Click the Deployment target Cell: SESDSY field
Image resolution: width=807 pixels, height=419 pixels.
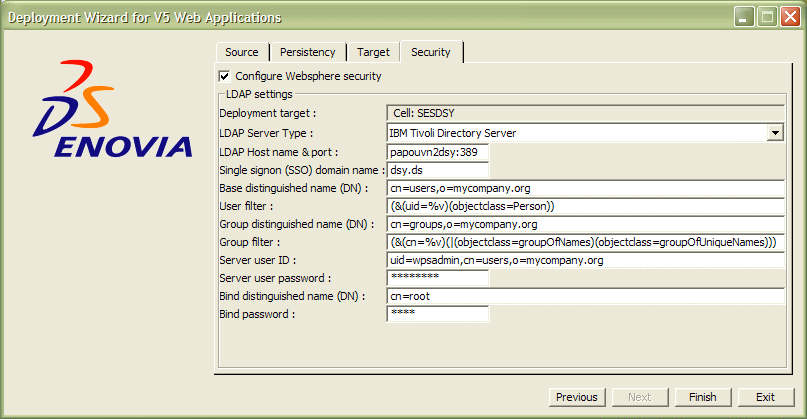[x=585, y=113]
